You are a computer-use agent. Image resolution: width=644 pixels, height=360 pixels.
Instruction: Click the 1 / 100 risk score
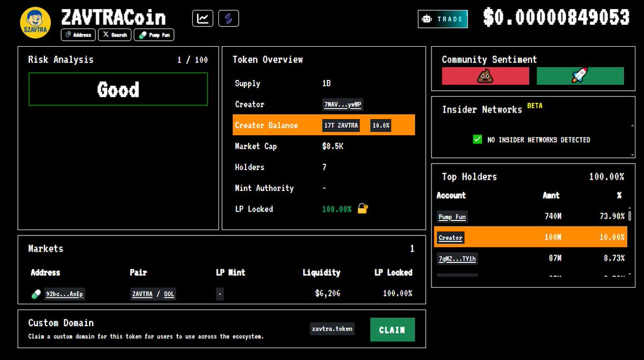pyautogui.click(x=192, y=60)
